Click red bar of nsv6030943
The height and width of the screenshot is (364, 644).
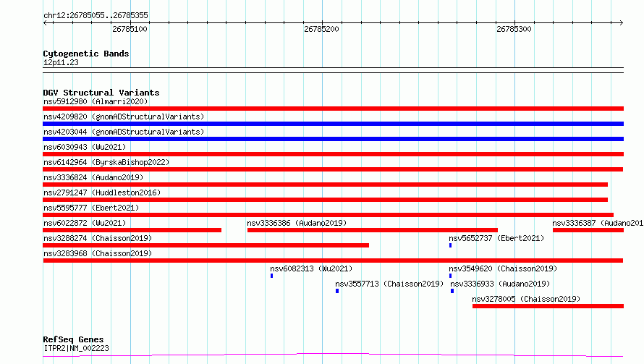pyautogui.click(x=333, y=154)
